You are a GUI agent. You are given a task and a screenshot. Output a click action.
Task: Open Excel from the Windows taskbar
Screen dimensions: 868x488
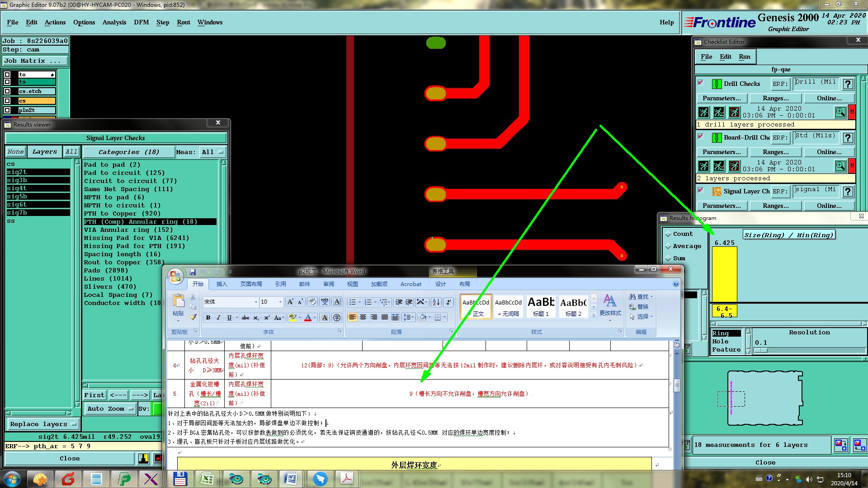(207, 479)
